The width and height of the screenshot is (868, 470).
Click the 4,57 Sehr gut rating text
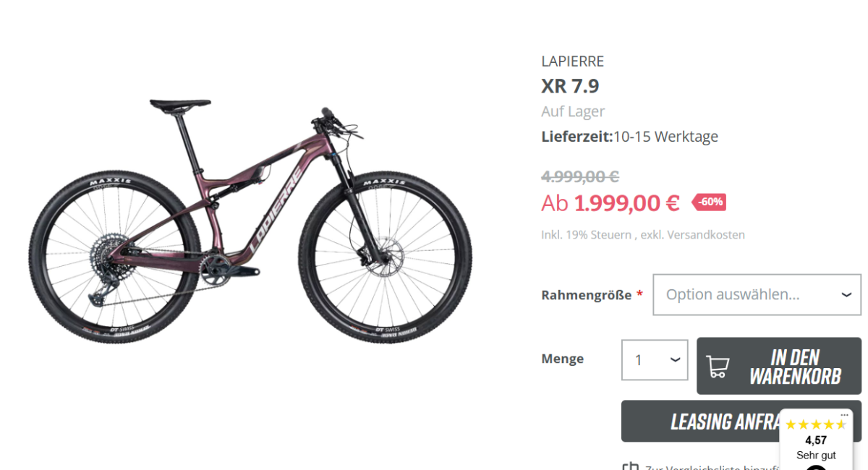pyautogui.click(x=816, y=448)
